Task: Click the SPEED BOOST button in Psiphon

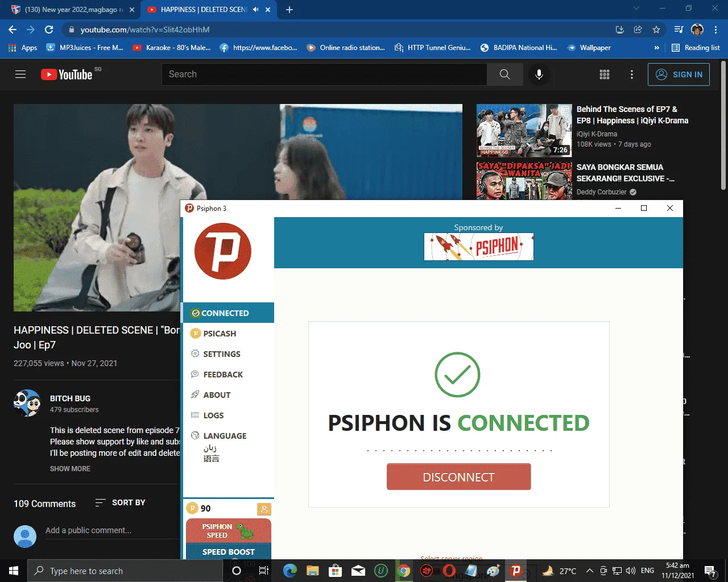Action: tap(229, 551)
